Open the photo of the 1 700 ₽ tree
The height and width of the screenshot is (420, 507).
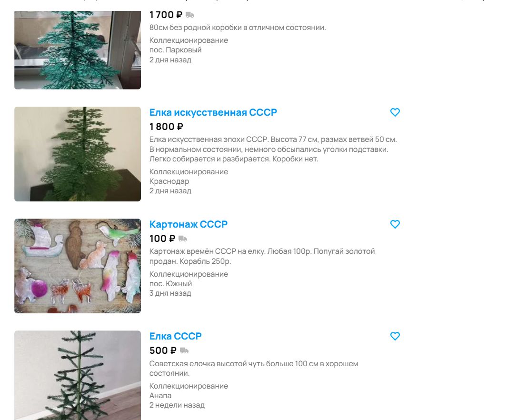[x=78, y=50]
